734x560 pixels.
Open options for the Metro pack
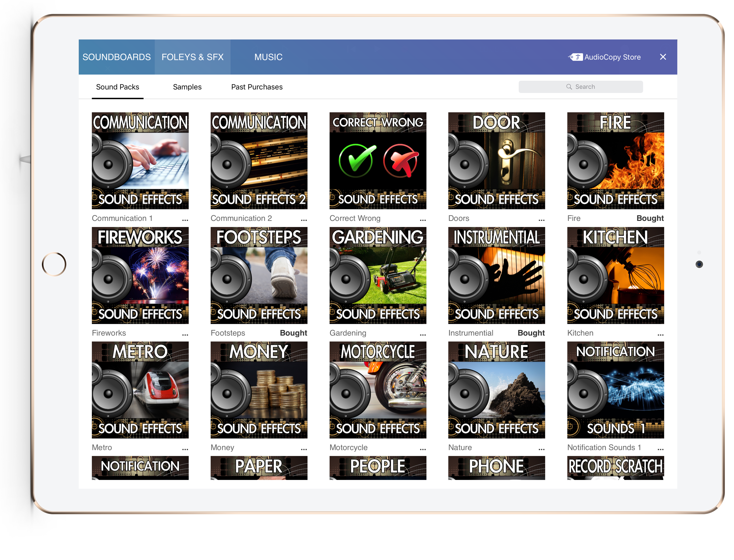(x=185, y=449)
